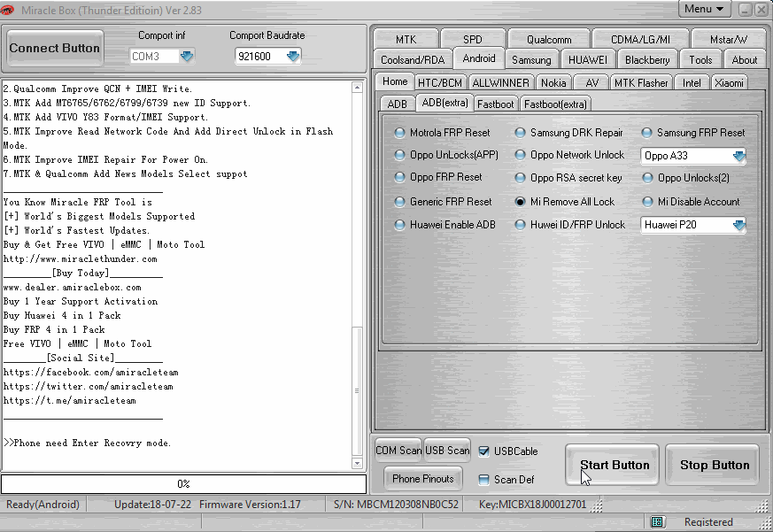Open the Menu dropdown in title bar
The width and height of the screenshot is (773, 532).
[x=703, y=9]
